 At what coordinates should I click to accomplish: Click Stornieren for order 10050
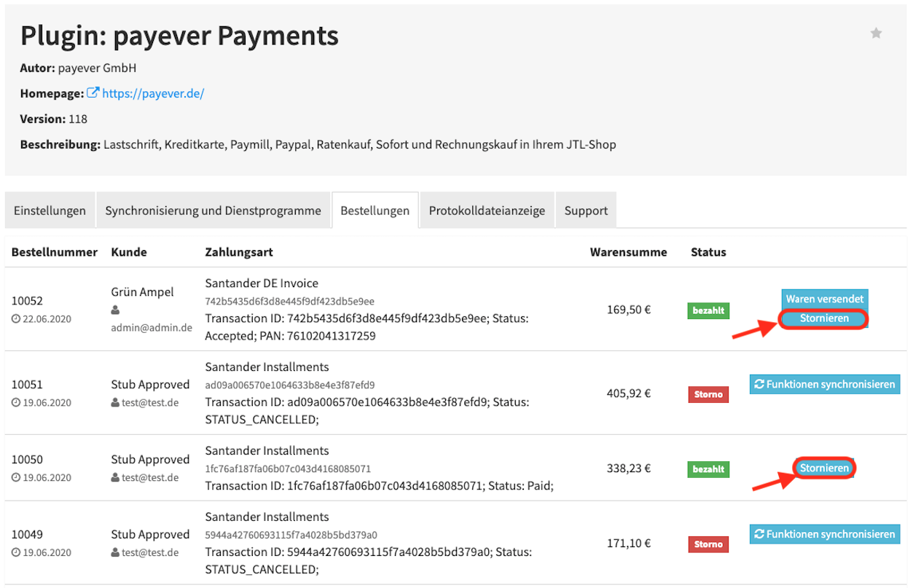point(824,468)
